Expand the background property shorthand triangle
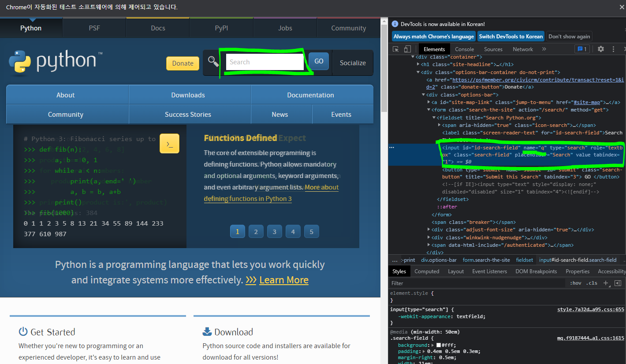626x364 pixels. coord(433,345)
